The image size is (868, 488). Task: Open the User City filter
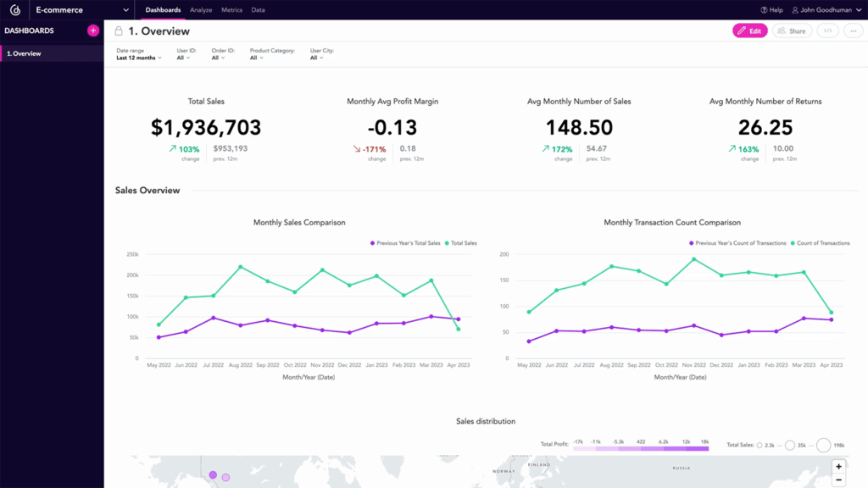click(x=321, y=54)
